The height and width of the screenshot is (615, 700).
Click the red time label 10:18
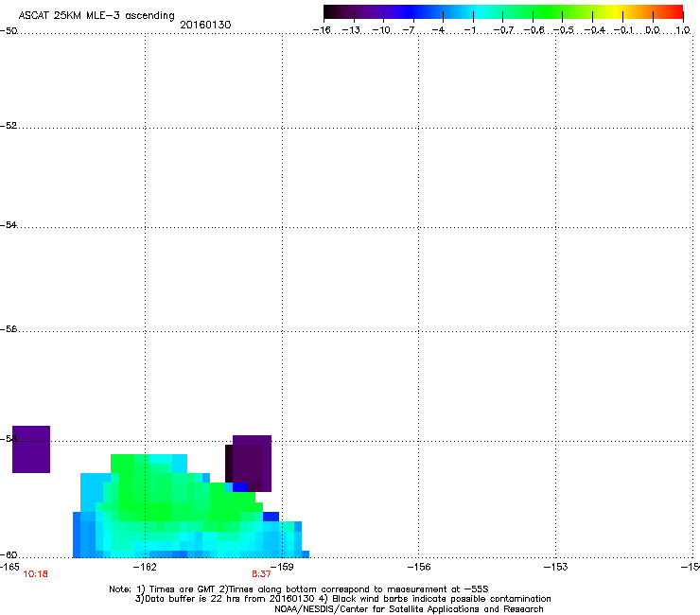tap(35, 574)
